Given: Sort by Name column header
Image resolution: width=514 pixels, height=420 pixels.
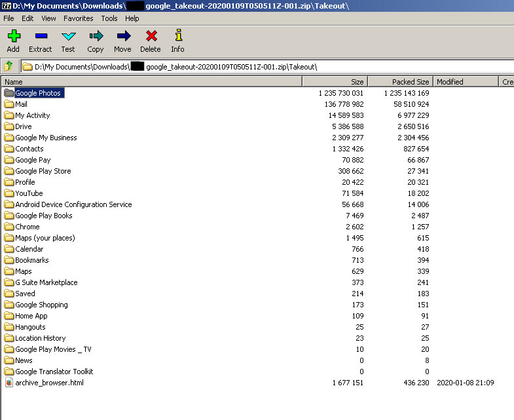Looking at the screenshot, I should [151, 82].
